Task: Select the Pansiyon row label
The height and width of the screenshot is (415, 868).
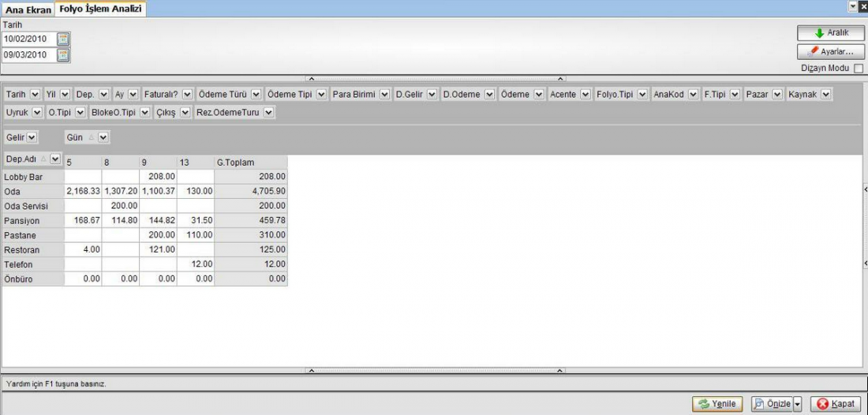Action: coord(32,221)
